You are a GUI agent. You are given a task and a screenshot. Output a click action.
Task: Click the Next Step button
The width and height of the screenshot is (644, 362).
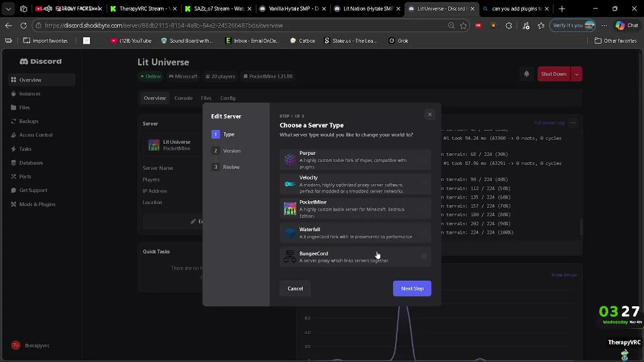[x=412, y=289]
